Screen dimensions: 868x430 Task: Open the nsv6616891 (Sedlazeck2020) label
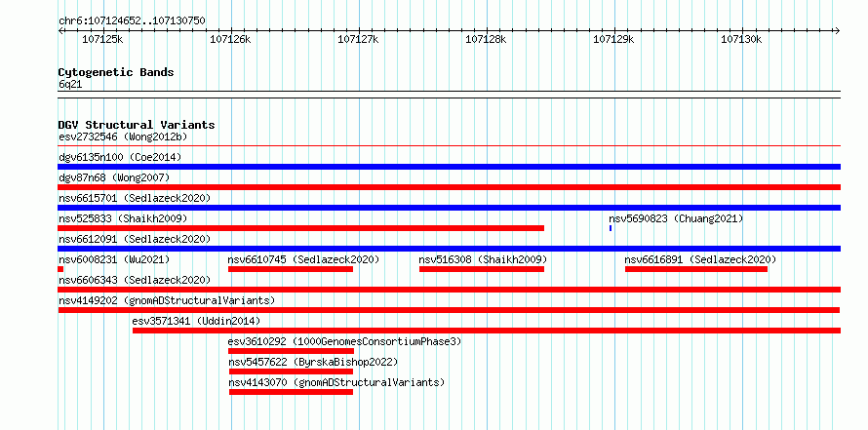point(701,259)
